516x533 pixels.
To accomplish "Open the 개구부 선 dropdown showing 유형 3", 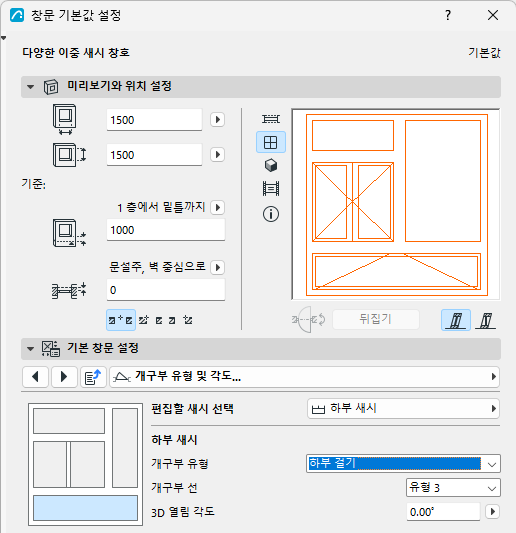I will pos(453,488).
